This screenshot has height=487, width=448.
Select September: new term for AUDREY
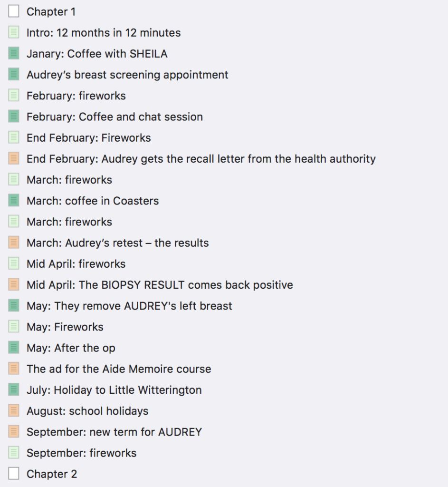point(114,432)
